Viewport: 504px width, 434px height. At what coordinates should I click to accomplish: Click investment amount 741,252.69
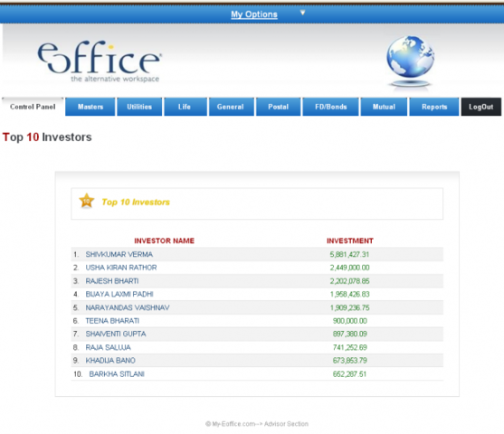point(349,347)
